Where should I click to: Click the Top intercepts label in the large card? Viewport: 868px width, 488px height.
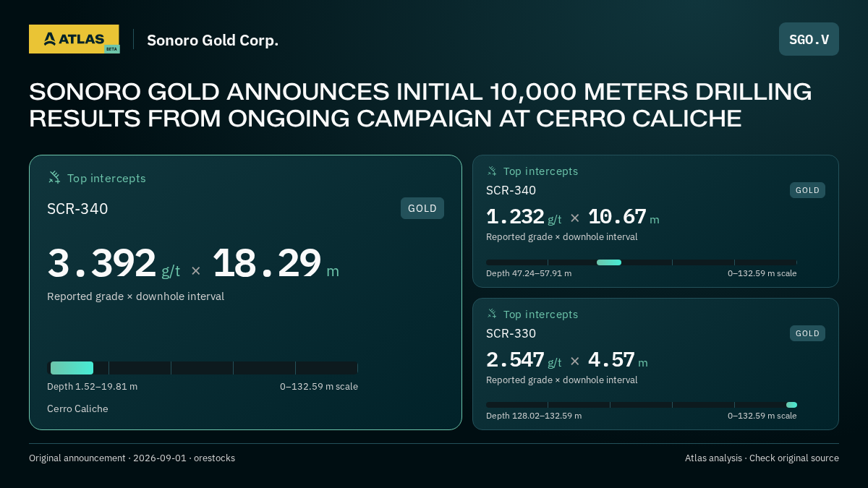(x=106, y=178)
